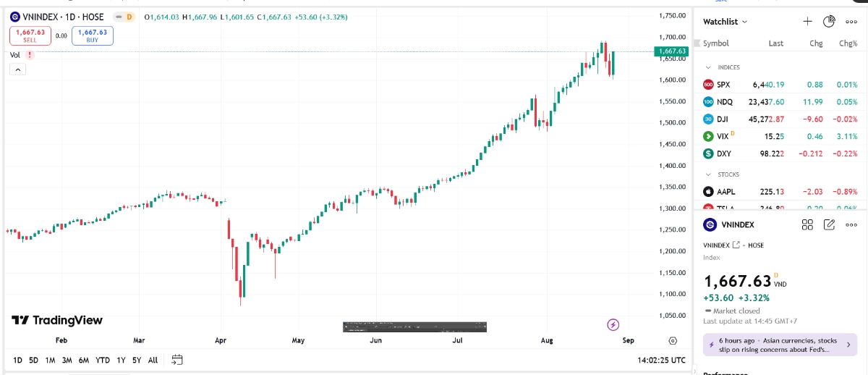868x375 pixels.
Task: Toggle the market status D indicator pill
Action: coord(129,17)
